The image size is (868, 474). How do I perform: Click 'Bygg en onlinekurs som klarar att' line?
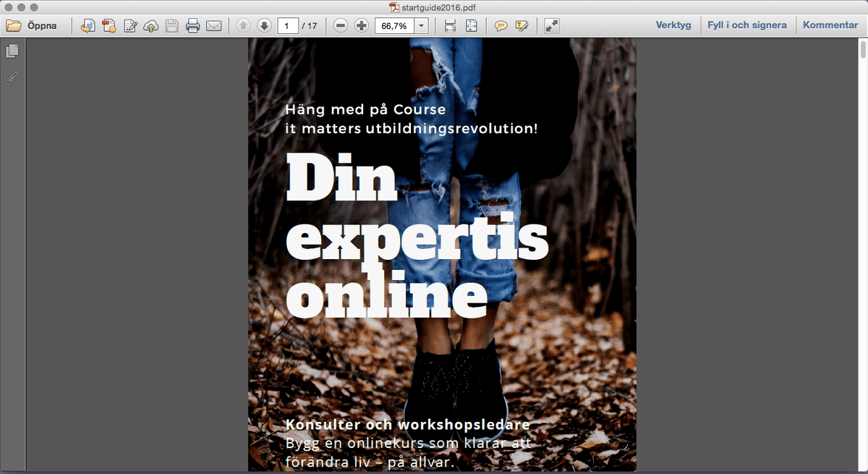pyautogui.click(x=409, y=443)
